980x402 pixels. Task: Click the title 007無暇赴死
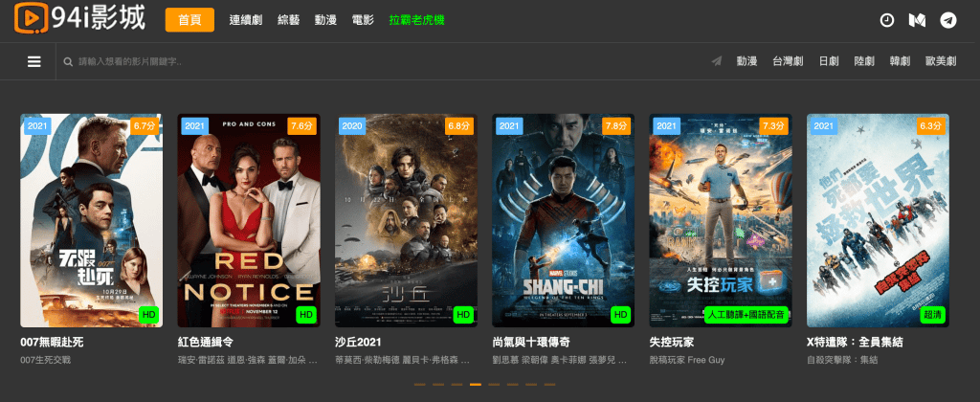[x=52, y=343]
